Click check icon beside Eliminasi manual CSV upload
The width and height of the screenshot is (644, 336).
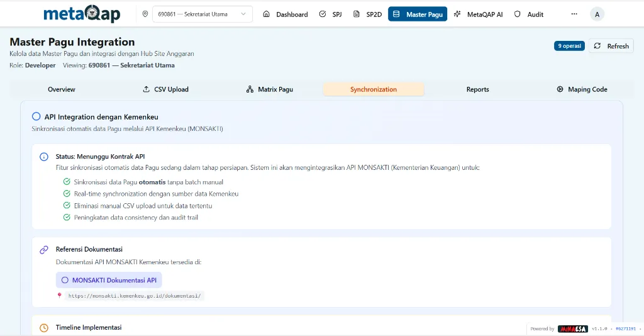pos(67,205)
